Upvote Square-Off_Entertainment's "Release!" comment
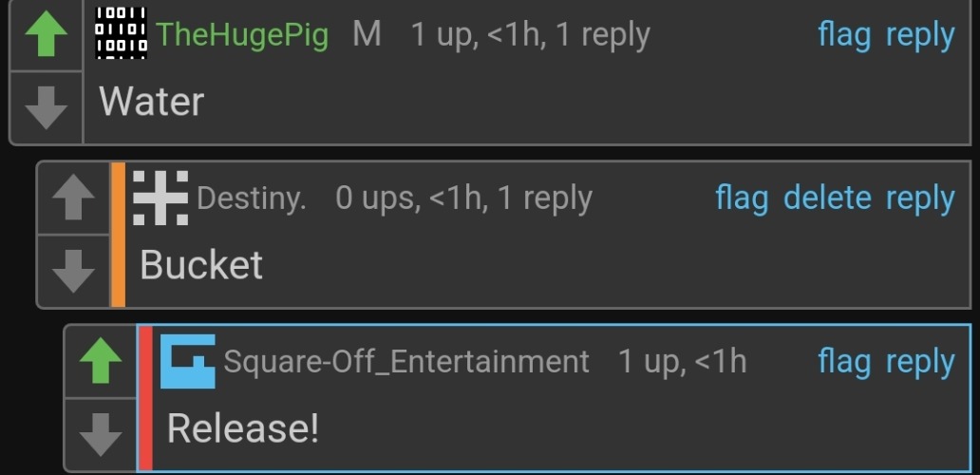Image resolution: width=980 pixels, height=475 pixels. [101, 361]
